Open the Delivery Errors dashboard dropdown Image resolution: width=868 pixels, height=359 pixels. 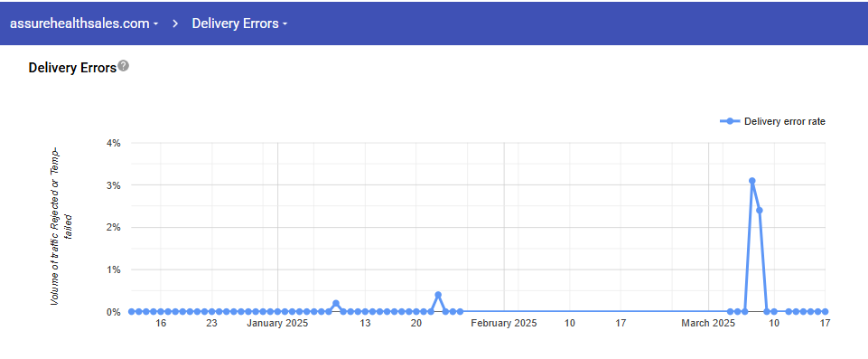(239, 24)
